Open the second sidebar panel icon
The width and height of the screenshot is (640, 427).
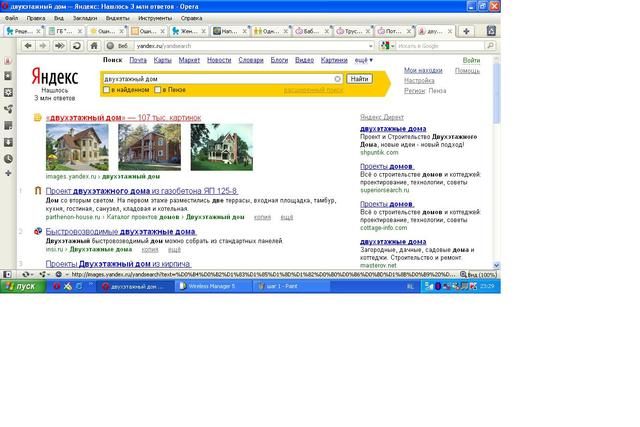tap(8, 76)
